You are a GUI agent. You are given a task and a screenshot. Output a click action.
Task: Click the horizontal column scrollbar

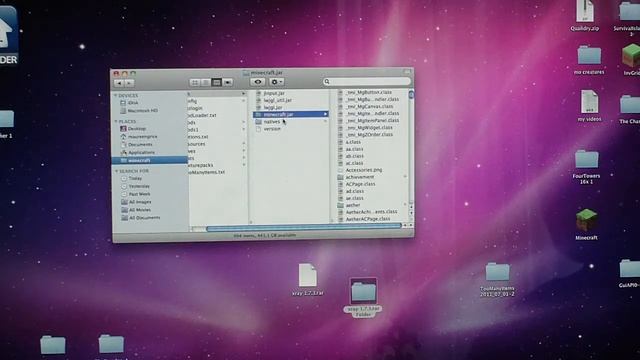tap(304, 228)
